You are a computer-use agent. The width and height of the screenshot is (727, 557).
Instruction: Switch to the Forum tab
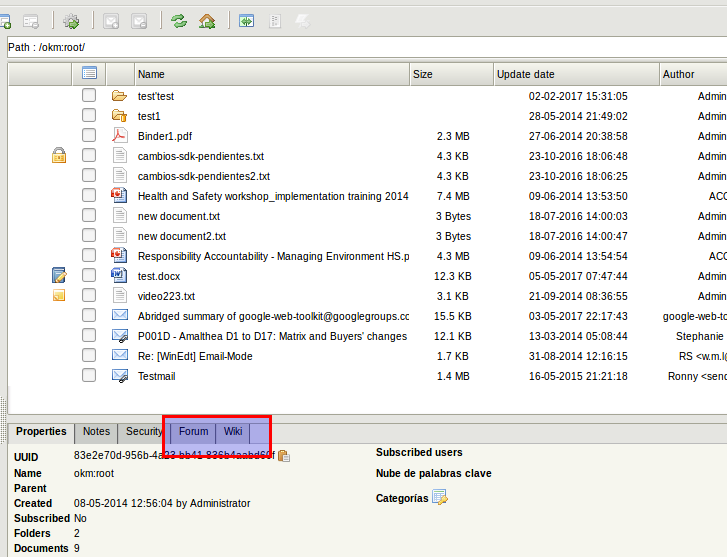click(x=193, y=432)
